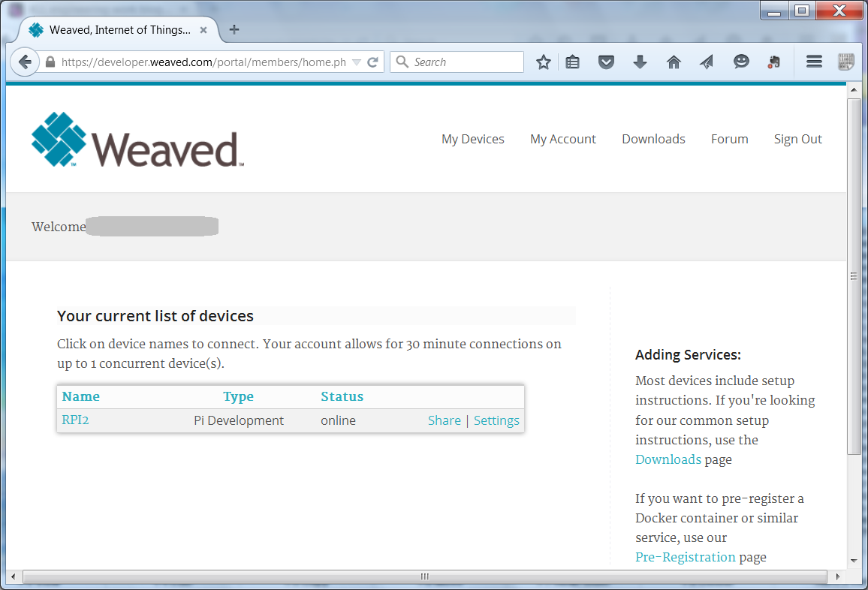
Task: Reload the page with the refresh icon
Action: tap(372, 62)
